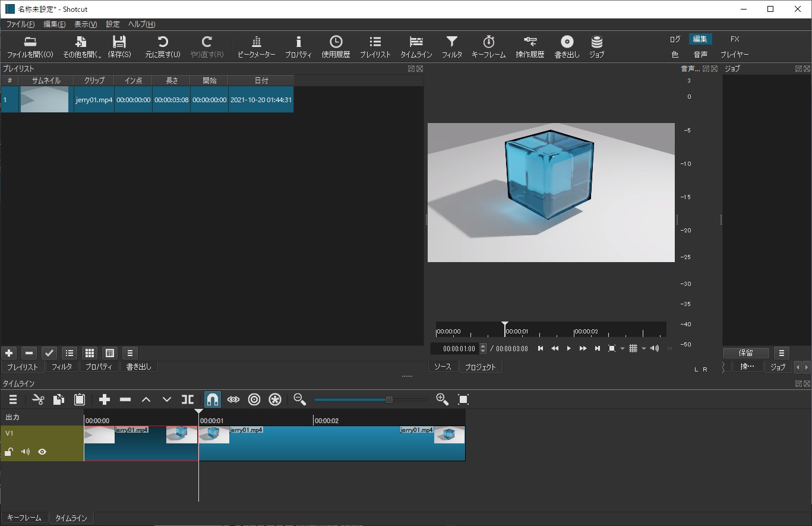Open the ヘルプ menu
The image size is (812, 526).
click(142, 24)
